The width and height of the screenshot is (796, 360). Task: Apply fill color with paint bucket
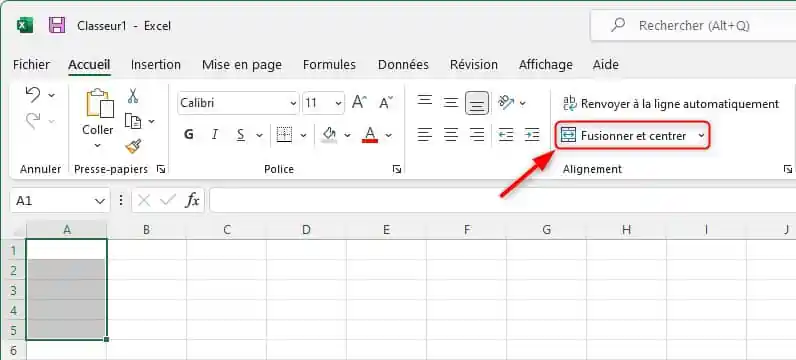click(330, 135)
